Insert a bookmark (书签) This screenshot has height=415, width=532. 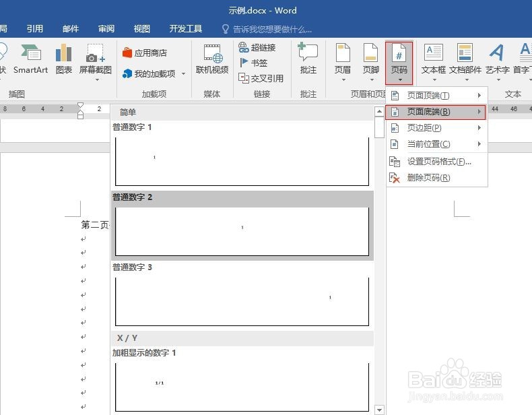(x=253, y=63)
